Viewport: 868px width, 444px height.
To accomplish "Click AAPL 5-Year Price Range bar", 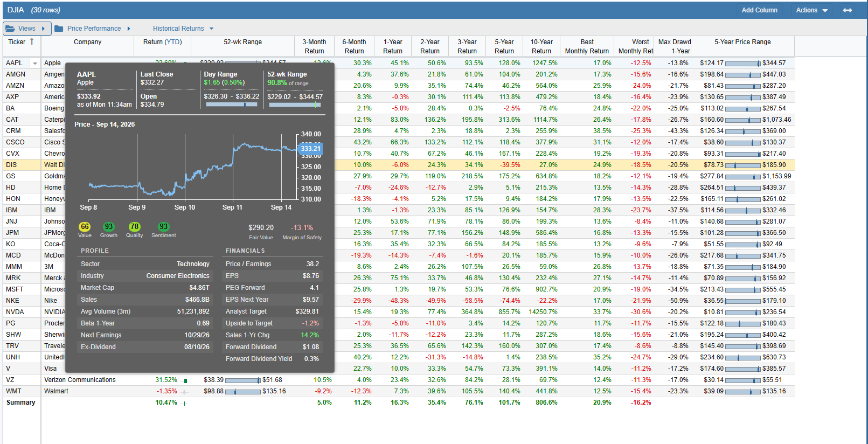I will 743,64.
